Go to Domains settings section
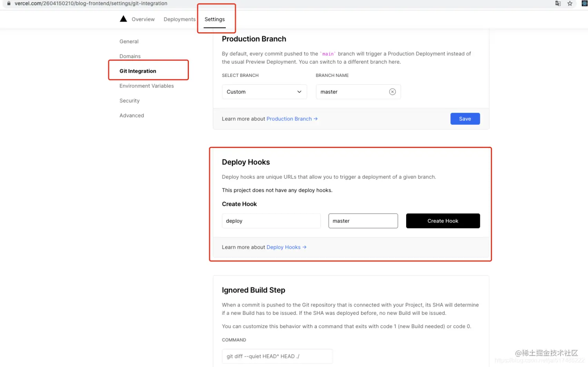 click(130, 56)
